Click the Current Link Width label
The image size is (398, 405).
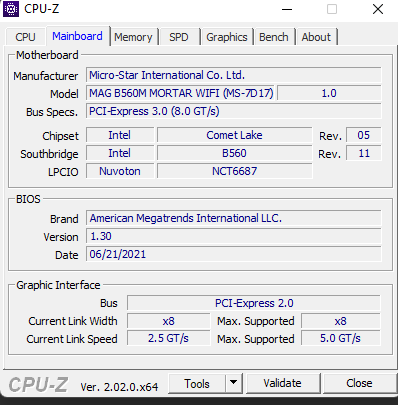click(x=73, y=321)
